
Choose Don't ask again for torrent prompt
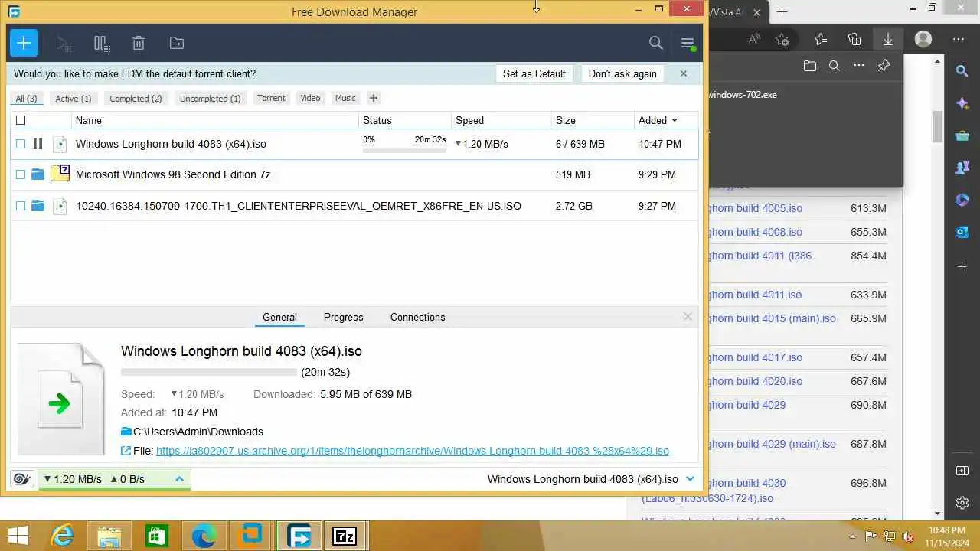(x=622, y=73)
